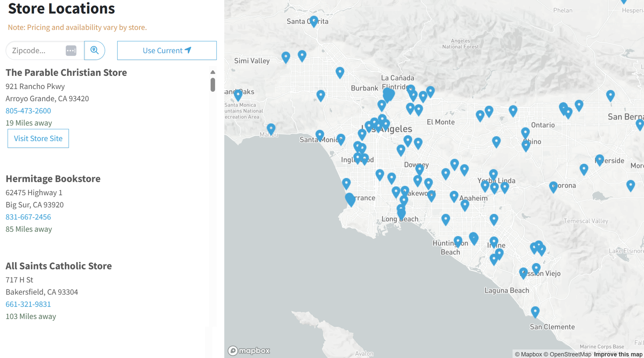
Task: Click the map pin near San Clemente
Action: [x=535, y=311]
